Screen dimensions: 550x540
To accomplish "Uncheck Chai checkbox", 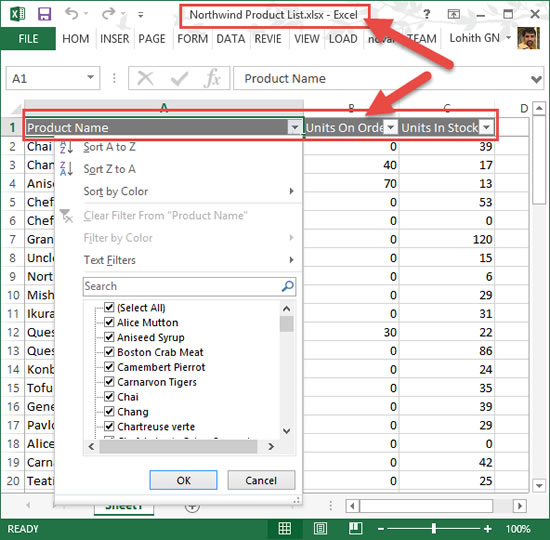I will pyautogui.click(x=109, y=396).
